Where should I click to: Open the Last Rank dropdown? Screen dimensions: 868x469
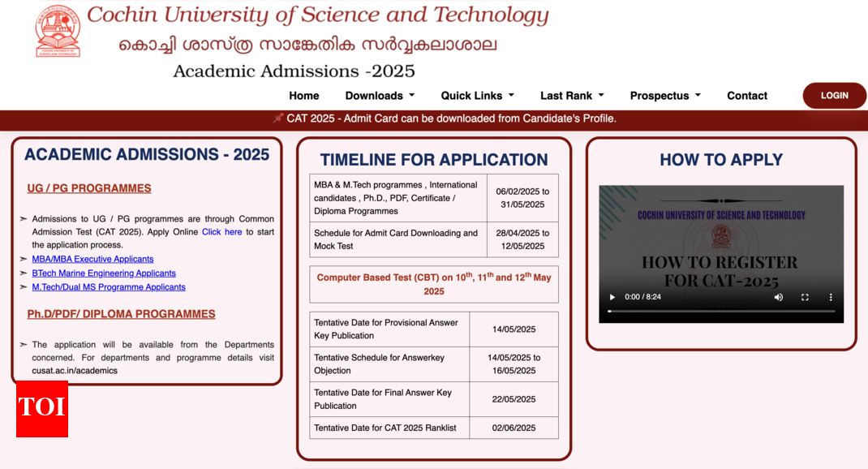point(572,96)
